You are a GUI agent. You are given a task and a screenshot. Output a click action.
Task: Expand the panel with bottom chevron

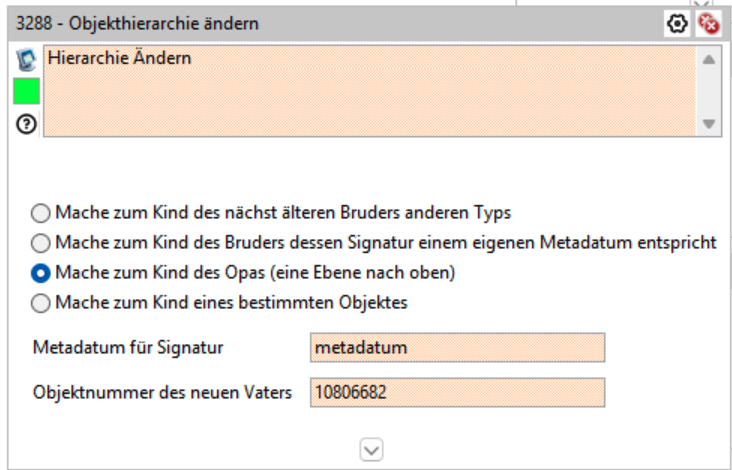[x=371, y=451]
